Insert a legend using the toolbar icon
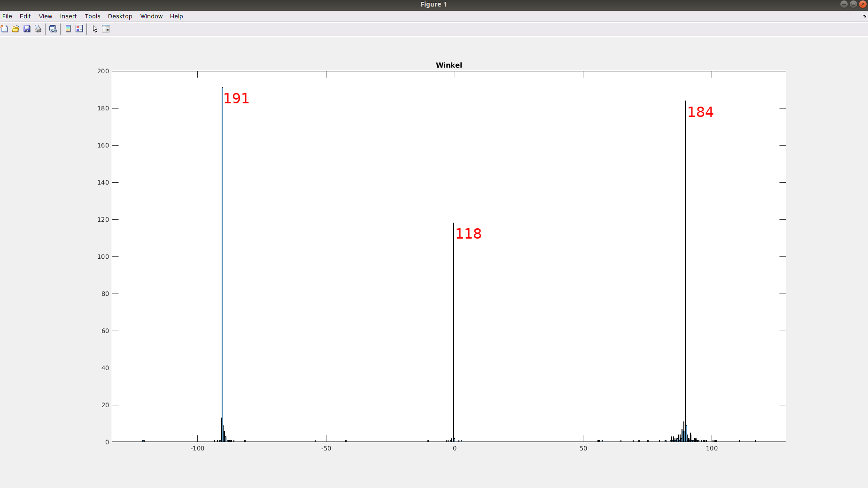Viewport: 868px width, 488px height. (x=79, y=29)
